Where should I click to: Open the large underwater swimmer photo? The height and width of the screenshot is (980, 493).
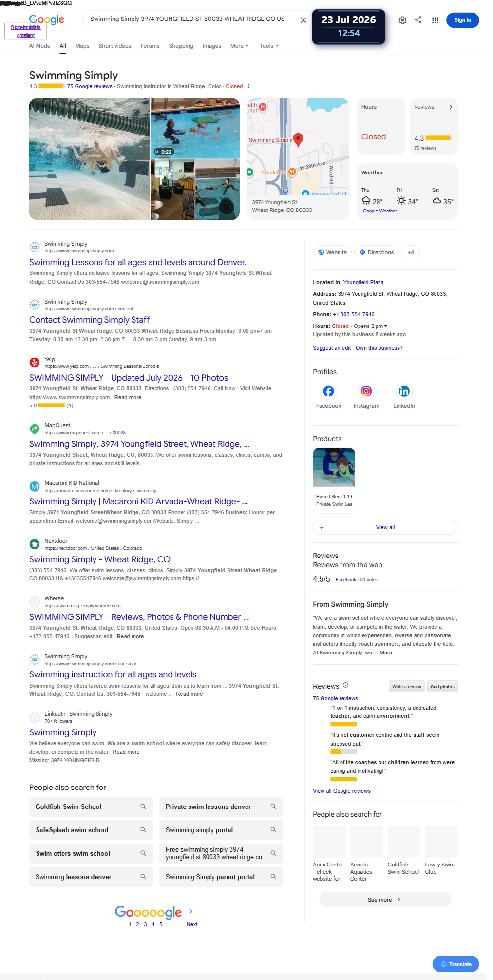(x=89, y=159)
